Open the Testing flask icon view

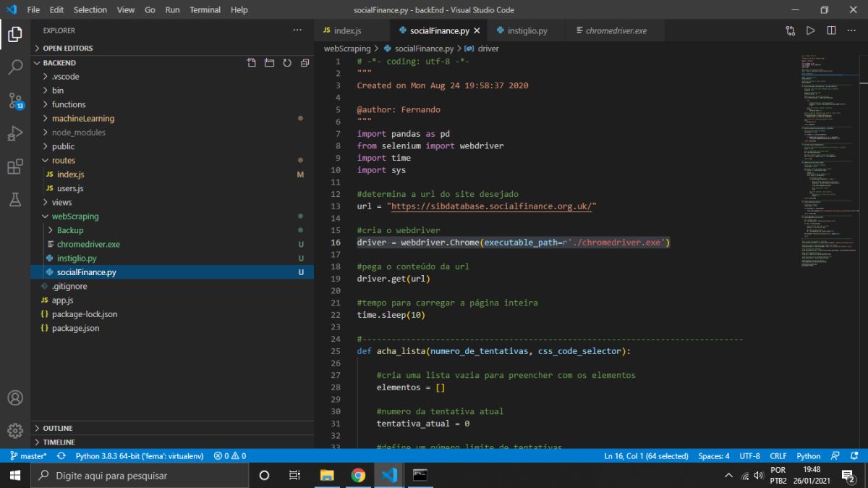(15, 200)
